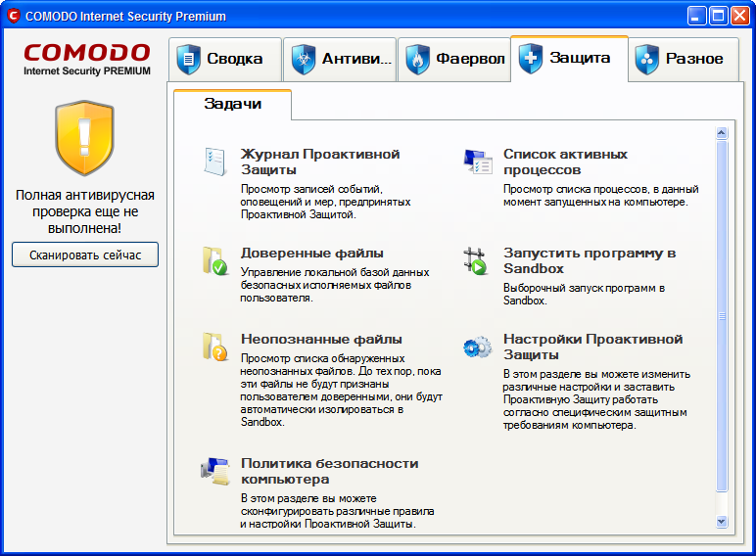The height and width of the screenshot is (556, 756).
Task: Click the Настройки Проактивной Защиты gears icon
Action: pyautogui.click(x=477, y=347)
